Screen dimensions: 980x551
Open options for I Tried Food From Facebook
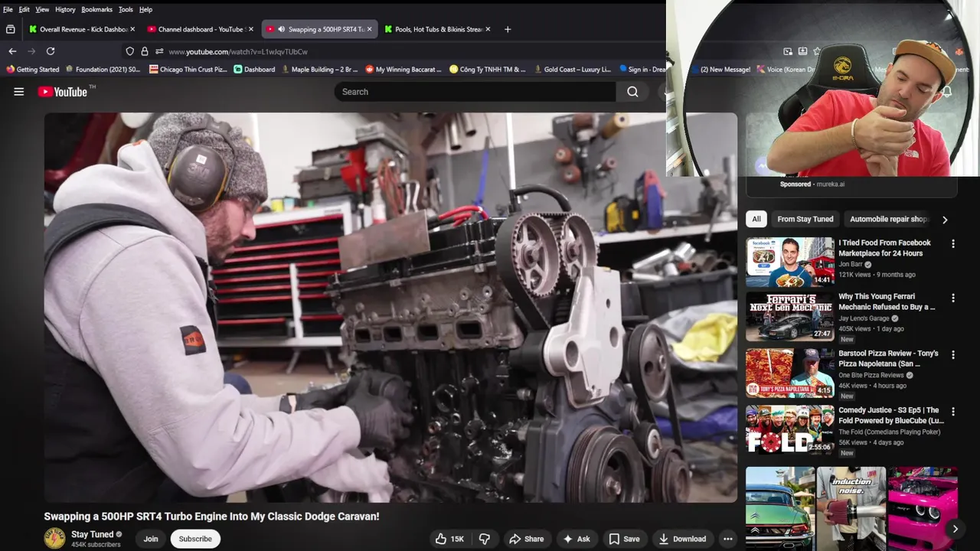953,244
